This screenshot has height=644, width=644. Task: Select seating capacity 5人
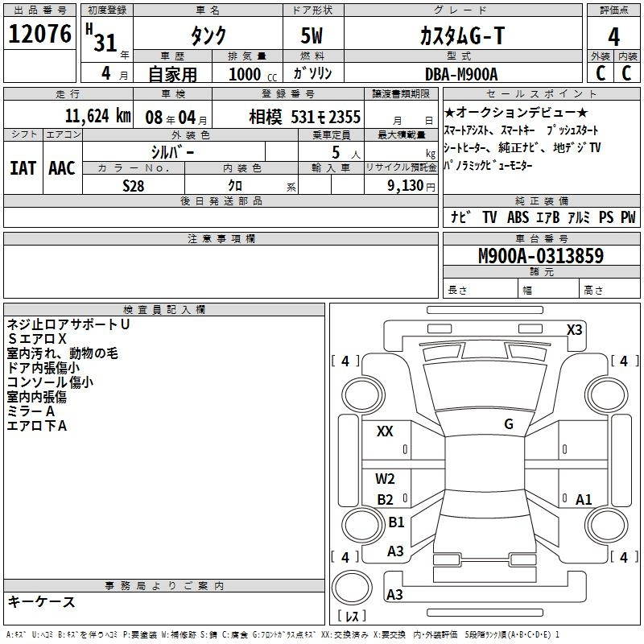click(345, 152)
